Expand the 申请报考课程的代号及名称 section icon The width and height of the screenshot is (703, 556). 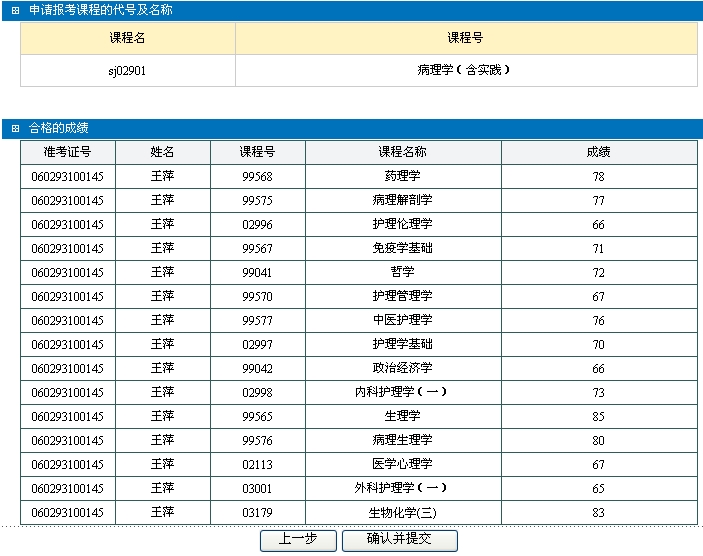coord(15,10)
